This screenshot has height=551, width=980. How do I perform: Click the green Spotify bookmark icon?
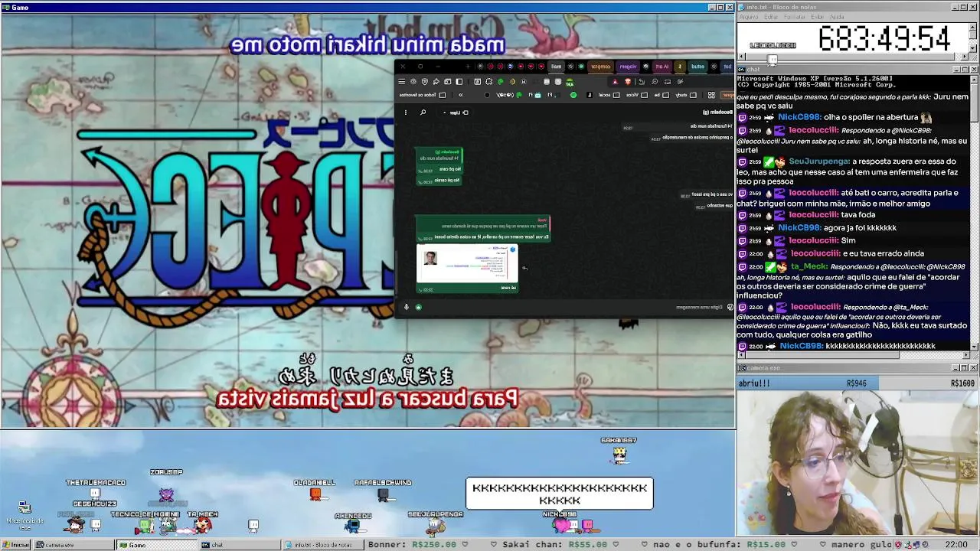[x=573, y=95]
